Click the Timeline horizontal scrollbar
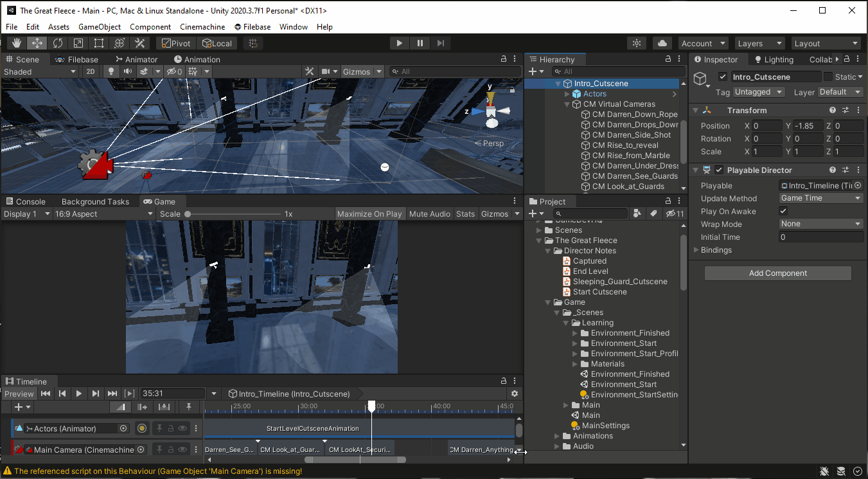The width and height of the screenshot is (868, 479). (355, 459)
